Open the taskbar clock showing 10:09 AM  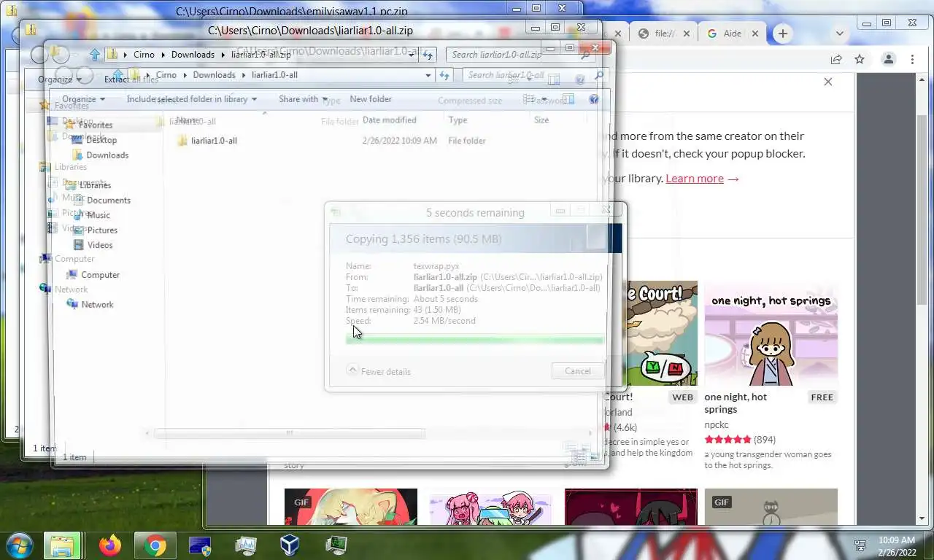(897, 545)
